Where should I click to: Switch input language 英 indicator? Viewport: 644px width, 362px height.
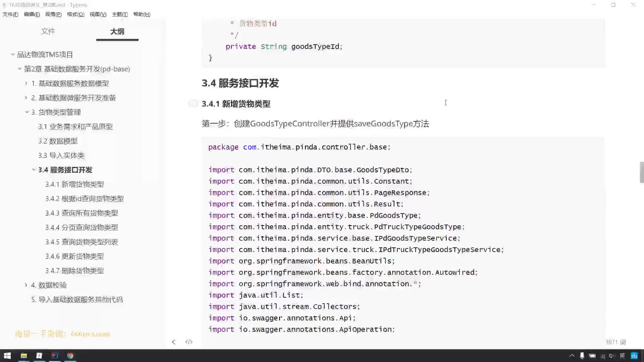pyautogui.click(x=623, y=356)
